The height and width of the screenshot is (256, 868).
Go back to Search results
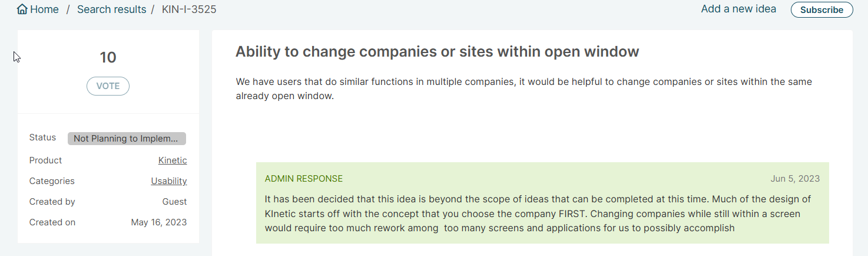tap(111, 9)
